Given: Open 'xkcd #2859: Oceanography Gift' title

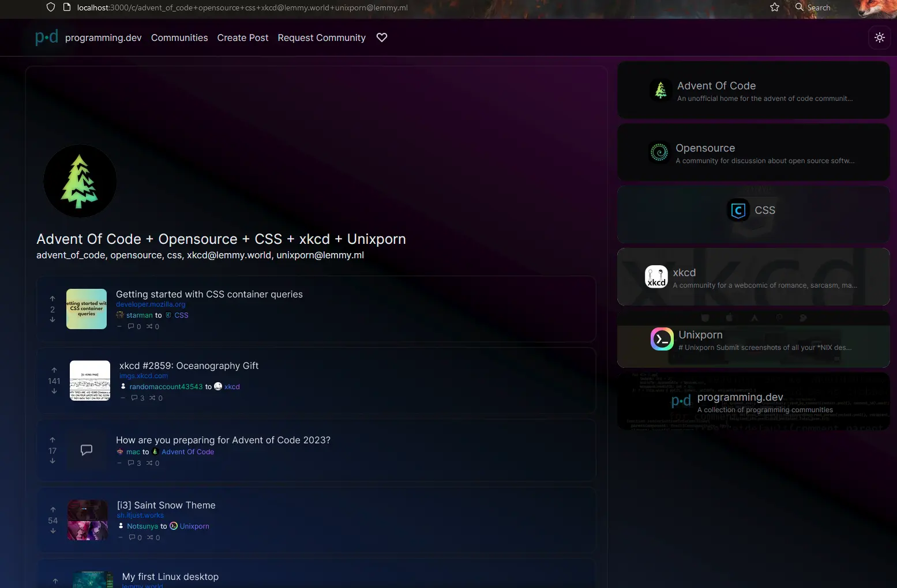Looking at the screenshot, I should coord(189,365).
